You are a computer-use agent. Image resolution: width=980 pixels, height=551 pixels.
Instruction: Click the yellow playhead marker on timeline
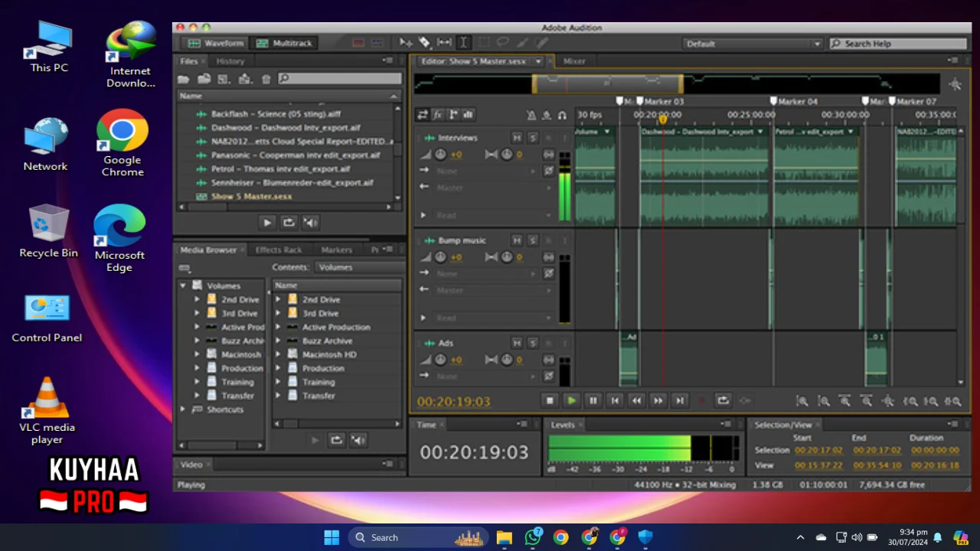pos(663,119)
